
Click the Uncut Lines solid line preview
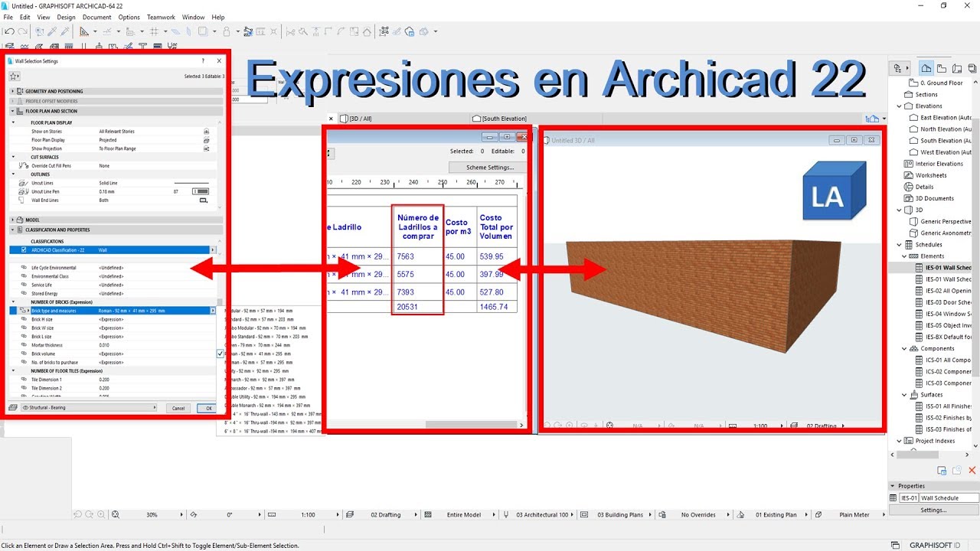pos(191,183)
